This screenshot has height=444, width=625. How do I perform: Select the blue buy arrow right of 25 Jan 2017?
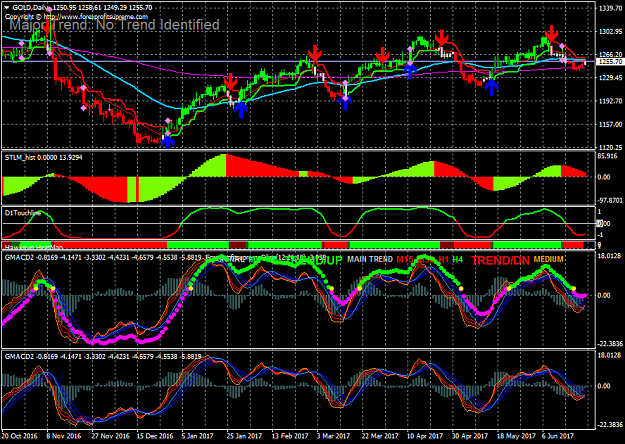click(x=240, y=110)
